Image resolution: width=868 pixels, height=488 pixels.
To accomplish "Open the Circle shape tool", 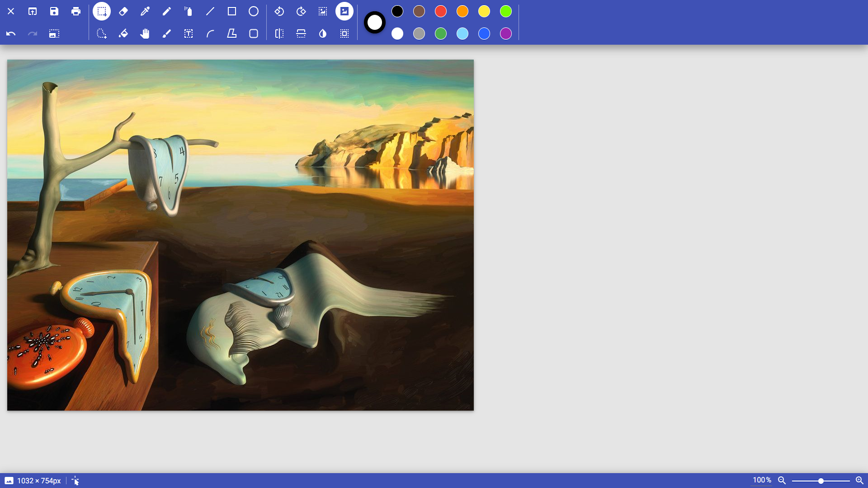I will (x=254, y=11).
